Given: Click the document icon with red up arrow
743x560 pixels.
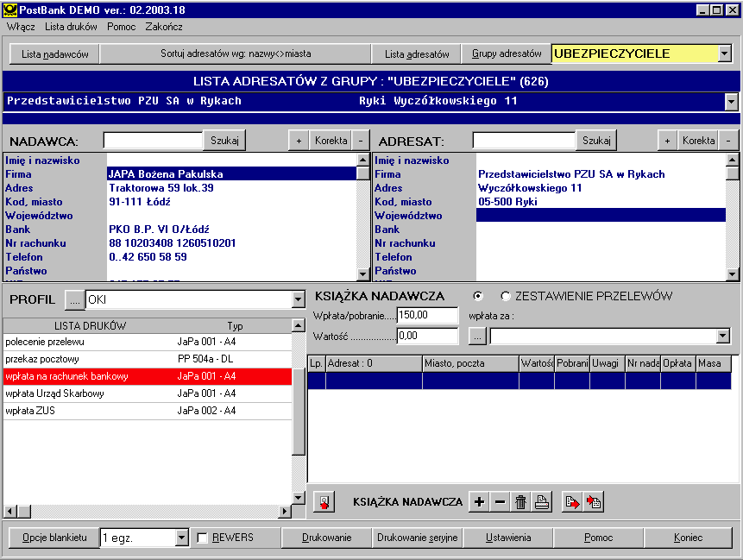Looking at the screenshot, I should 324,501.
